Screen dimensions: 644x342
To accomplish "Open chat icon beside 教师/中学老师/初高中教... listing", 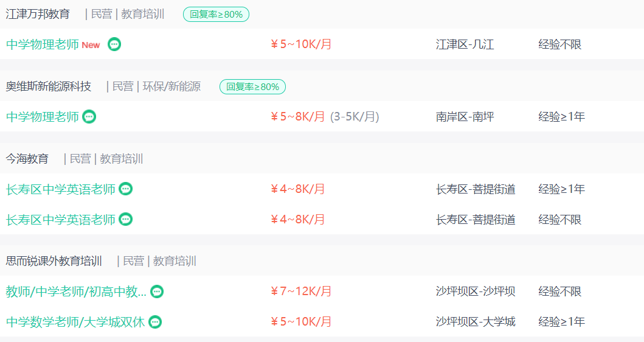I will (x=157, y=291).
